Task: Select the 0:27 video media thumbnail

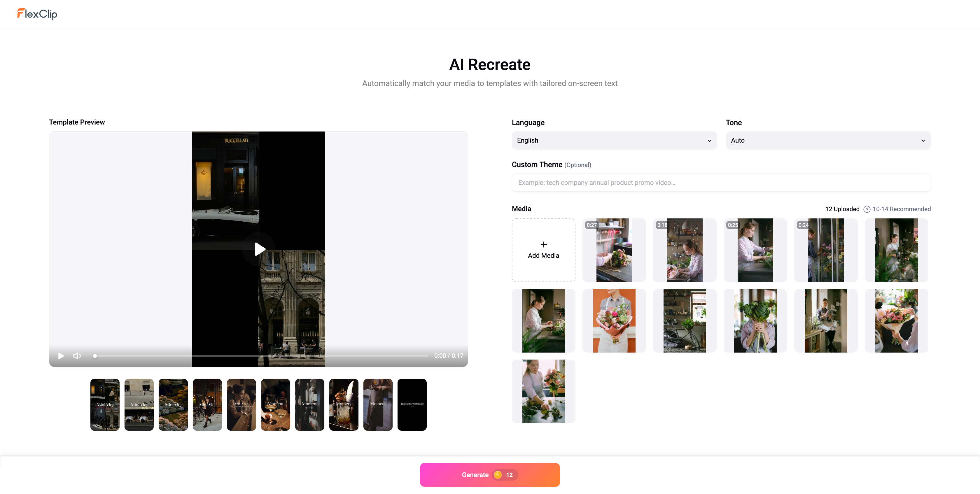Action: tap(614, 250)
